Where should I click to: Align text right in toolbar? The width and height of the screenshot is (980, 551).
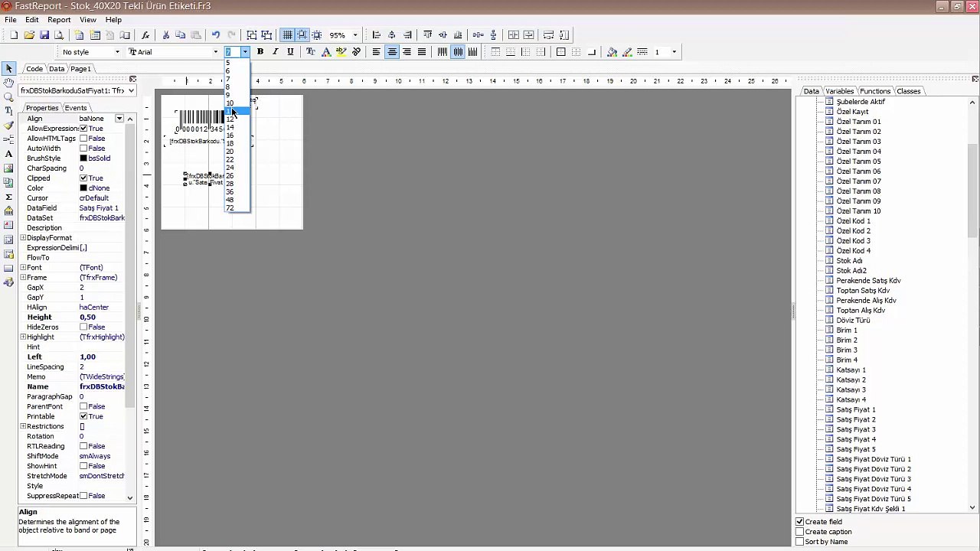pyautogui.click(x=407, y=52)
